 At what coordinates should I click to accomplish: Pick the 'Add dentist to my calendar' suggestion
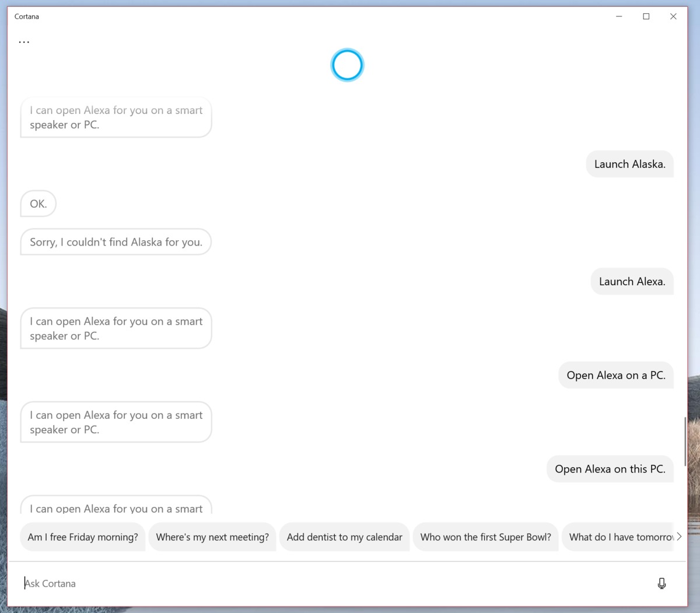[x=344, y=537]
